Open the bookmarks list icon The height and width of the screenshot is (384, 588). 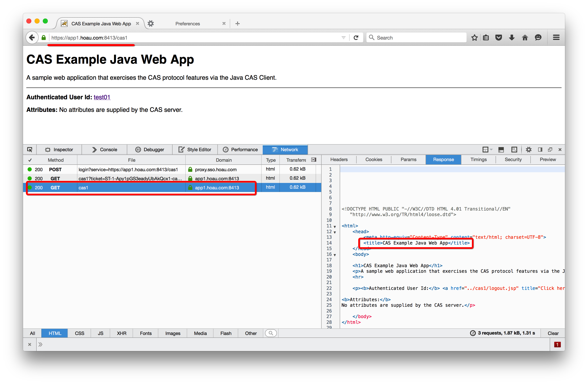click(486, 37)
